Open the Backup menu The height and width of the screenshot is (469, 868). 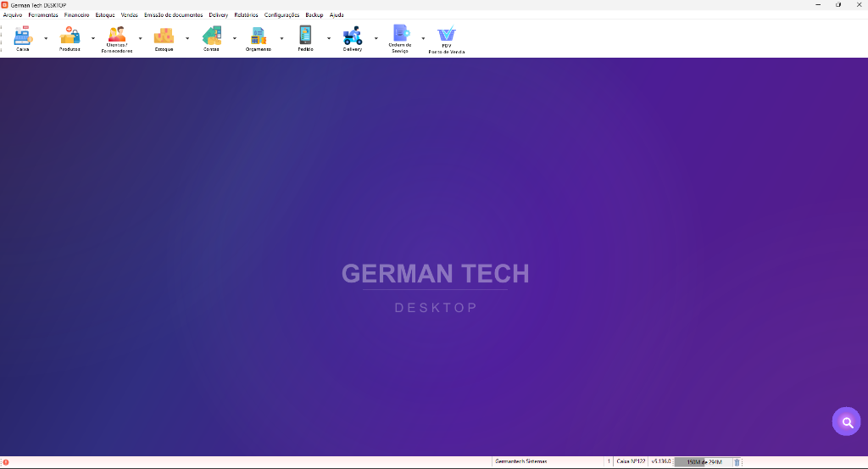[314, 15]
